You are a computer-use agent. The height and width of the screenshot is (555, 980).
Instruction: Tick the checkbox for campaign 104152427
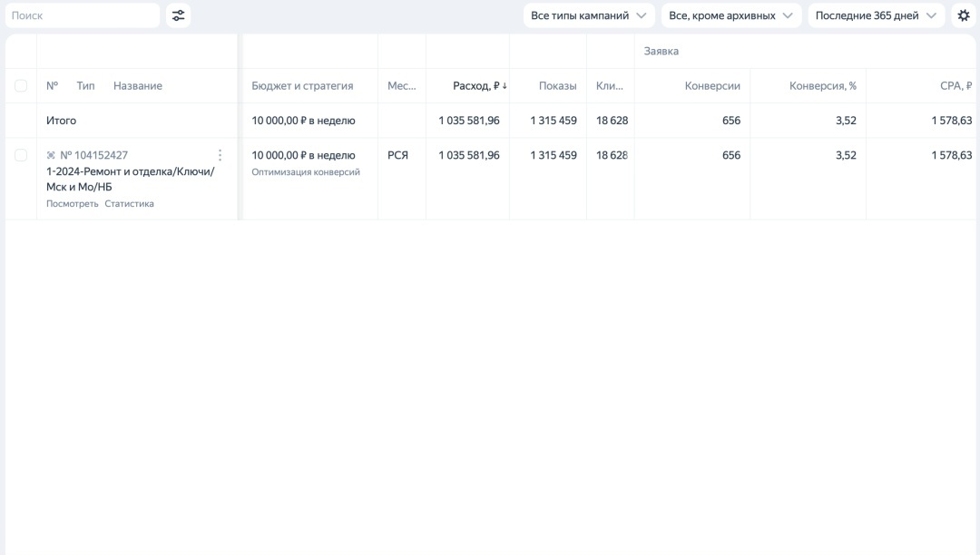[x=21, y=155]
